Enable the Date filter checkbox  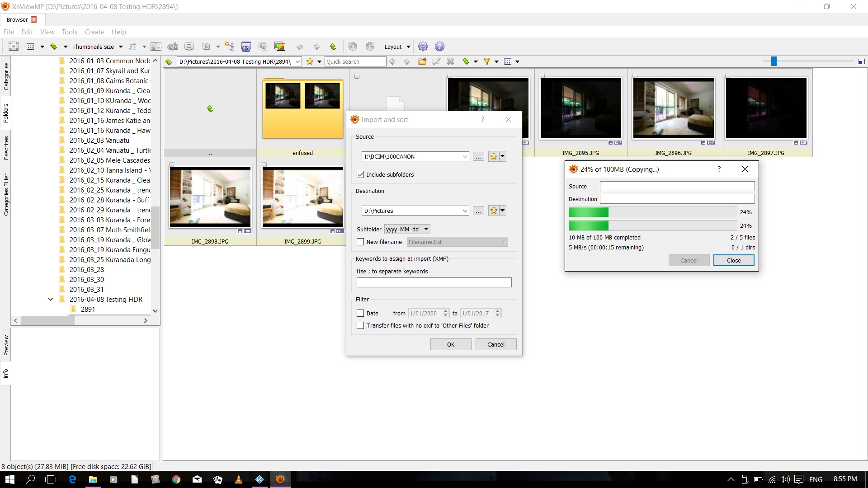point(360,313)
